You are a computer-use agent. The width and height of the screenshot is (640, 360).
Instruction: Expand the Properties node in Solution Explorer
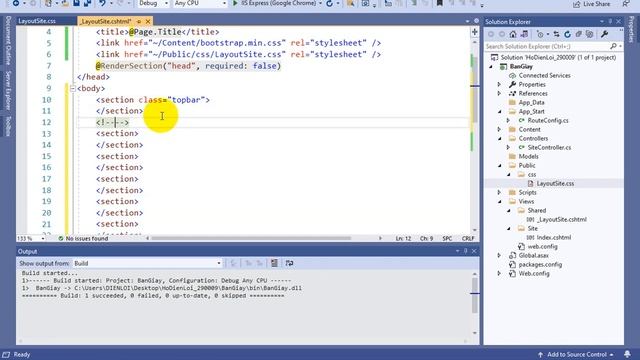[499, 84]
